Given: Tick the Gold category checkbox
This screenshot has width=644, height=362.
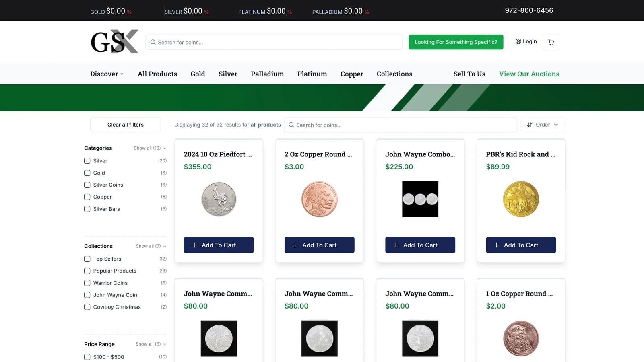Looking at the screenshot, I should tap(87, 173).
